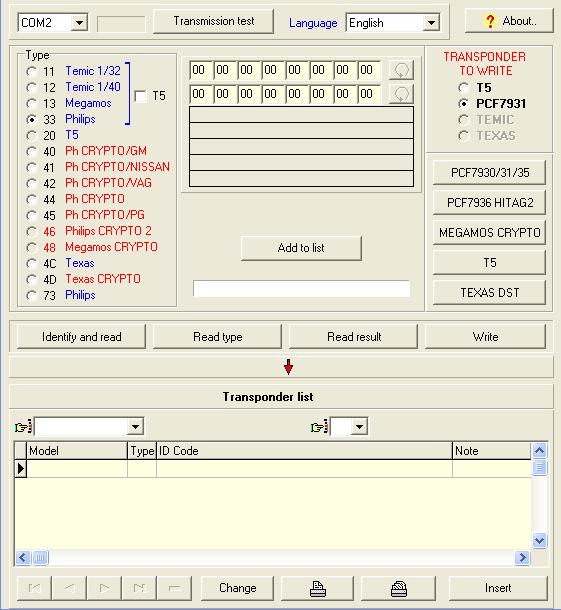Click the table vertical scrollbar down arrow
This screenshot has height=610, width=561.
[539, 540]
